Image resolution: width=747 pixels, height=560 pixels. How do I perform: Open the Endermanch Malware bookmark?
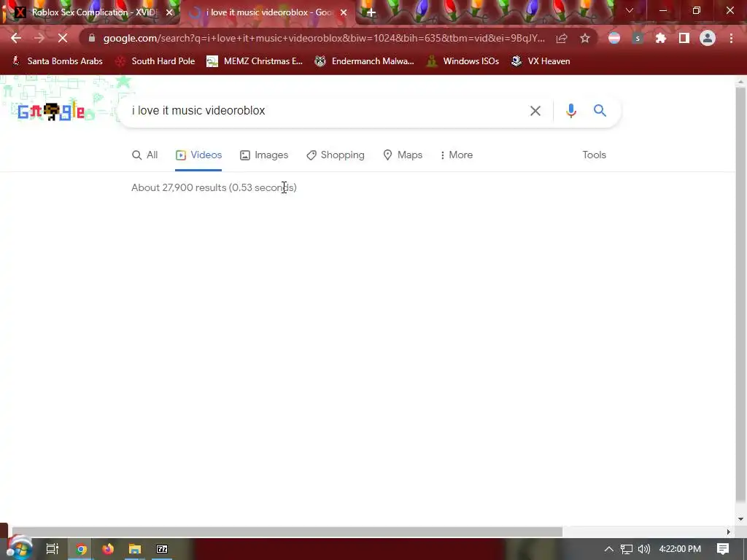pyautogui.click(x=365, y=61)
